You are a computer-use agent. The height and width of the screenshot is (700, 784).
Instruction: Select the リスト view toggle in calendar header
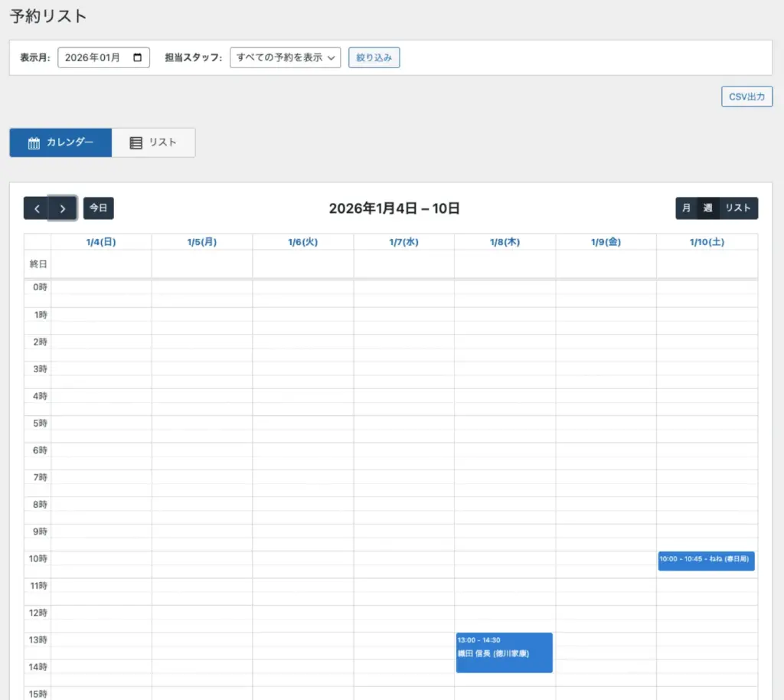click(x=738, y=208)
